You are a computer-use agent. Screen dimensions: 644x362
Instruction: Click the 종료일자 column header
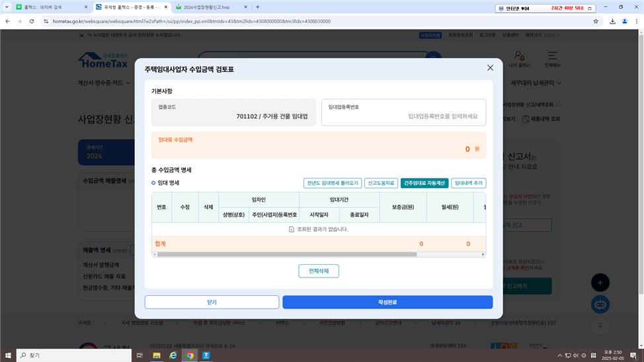point(360,215)
